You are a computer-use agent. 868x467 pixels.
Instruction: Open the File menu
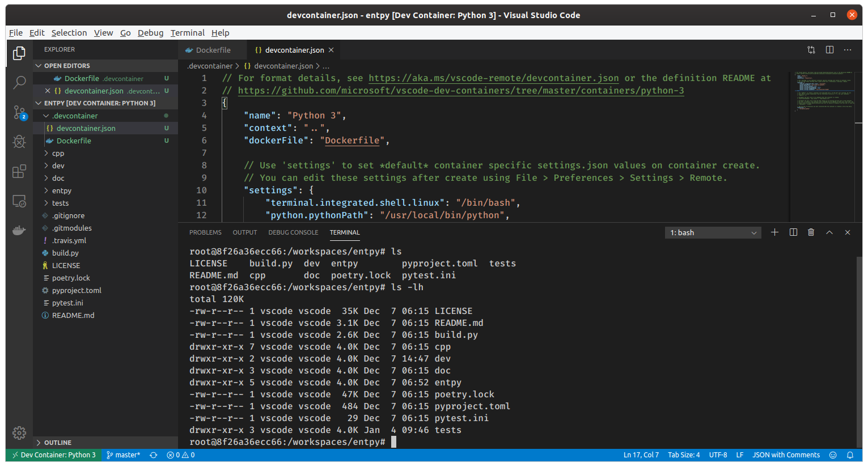click(x=16, y=33)
